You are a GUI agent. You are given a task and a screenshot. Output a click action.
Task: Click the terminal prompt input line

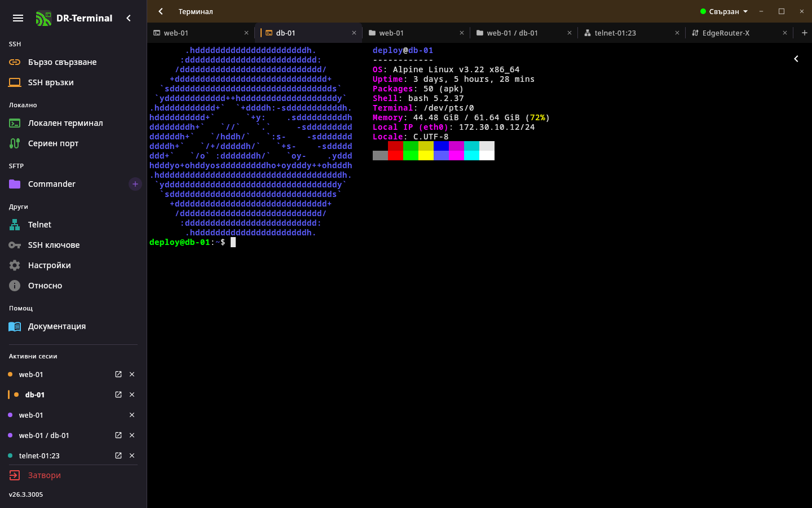[192, 242]
